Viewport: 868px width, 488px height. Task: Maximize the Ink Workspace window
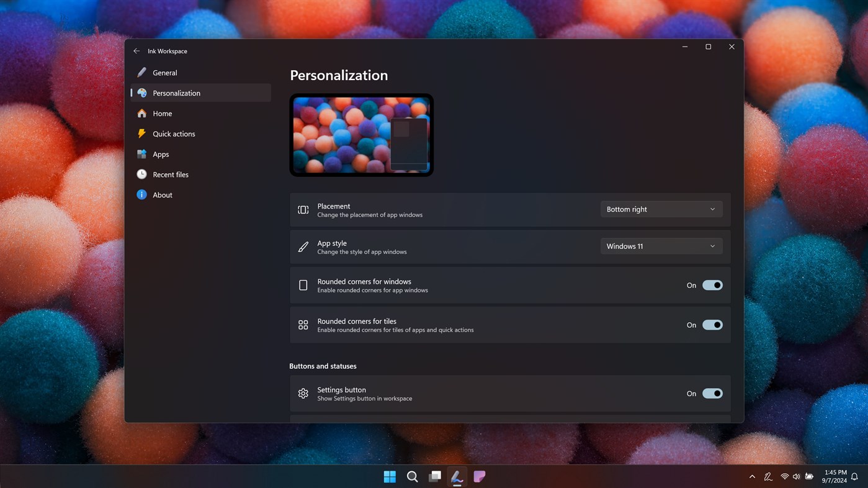[708, 47]
